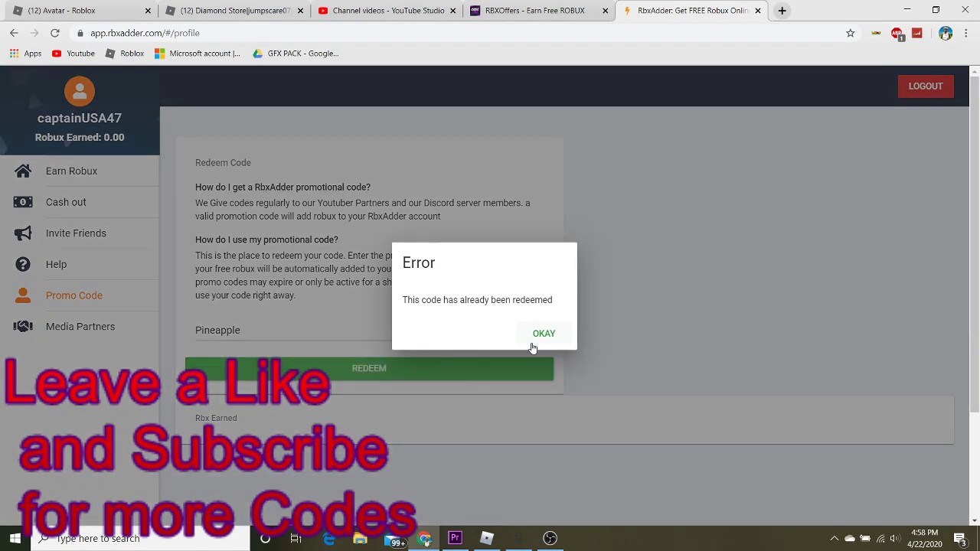The height and width of the screenshot is (551, 980).
Task: Open the GFX PACK Google bookmark
Action: [x=296, y=54]
